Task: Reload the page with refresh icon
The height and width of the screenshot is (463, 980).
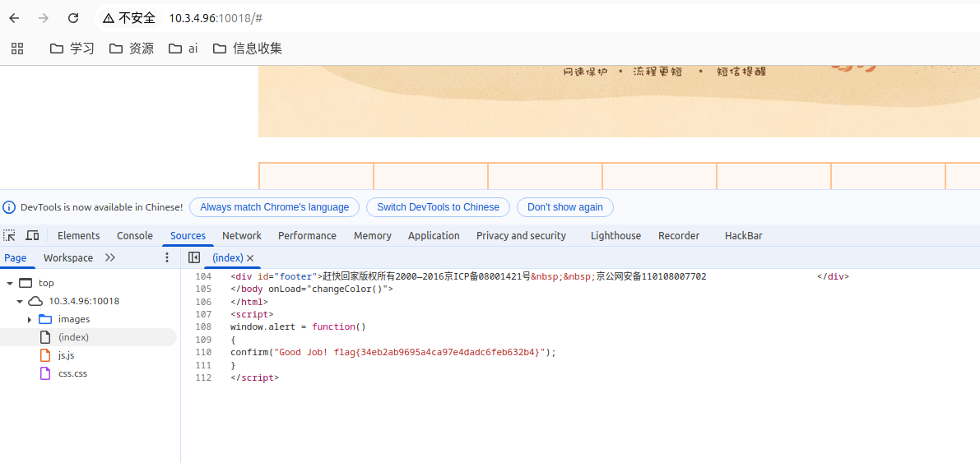Action: pos(73,18)
